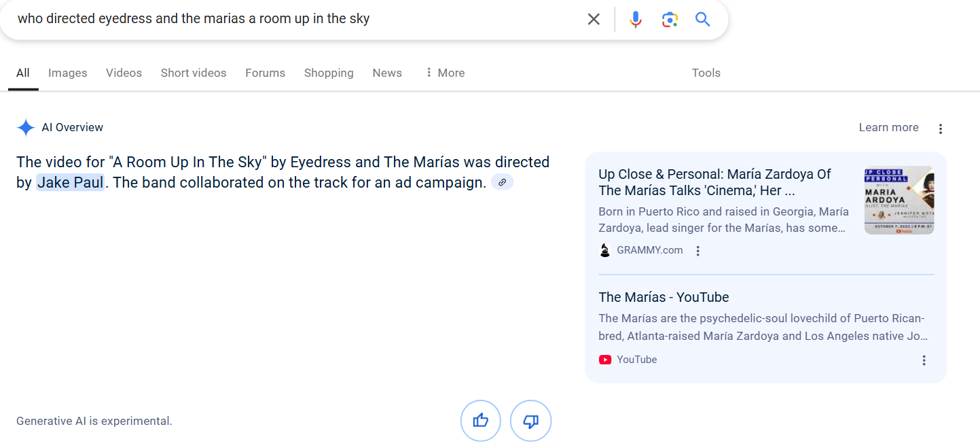
Task: Open three-dot menu for the YouTube source
Action: (x=924, y=360)
